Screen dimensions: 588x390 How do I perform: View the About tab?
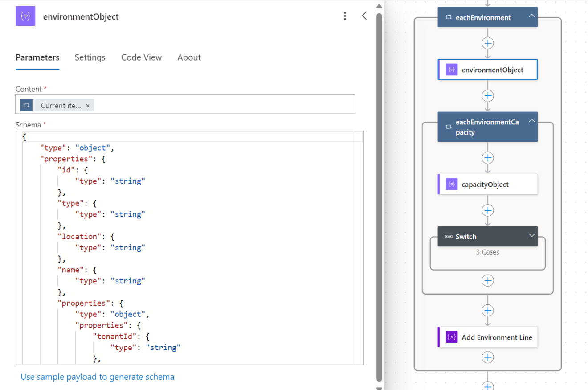coord(189,57)
